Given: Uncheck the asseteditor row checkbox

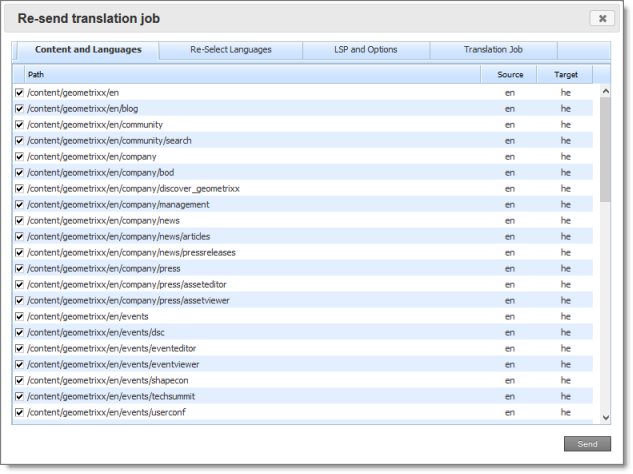Looking at the screenshot, I should click(19, 284).
